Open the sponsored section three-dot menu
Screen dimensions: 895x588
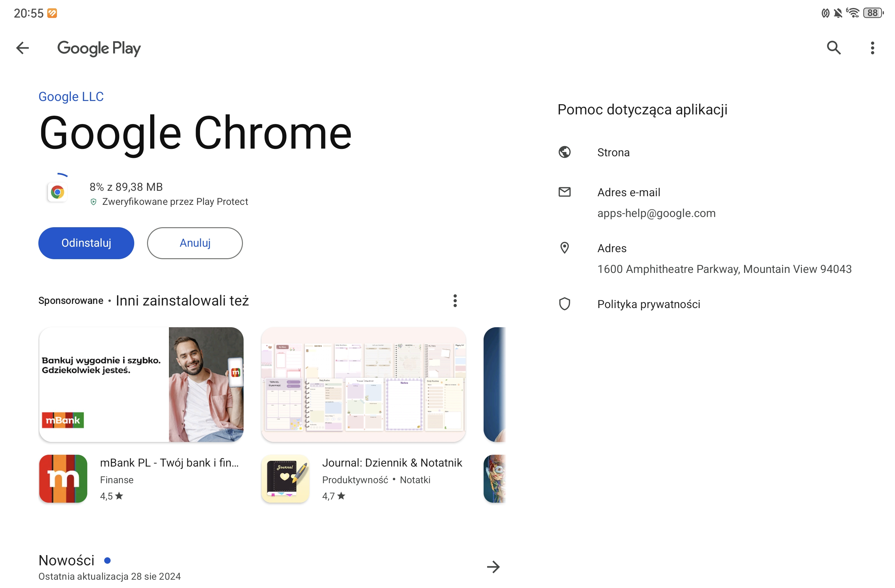point(455,301)
